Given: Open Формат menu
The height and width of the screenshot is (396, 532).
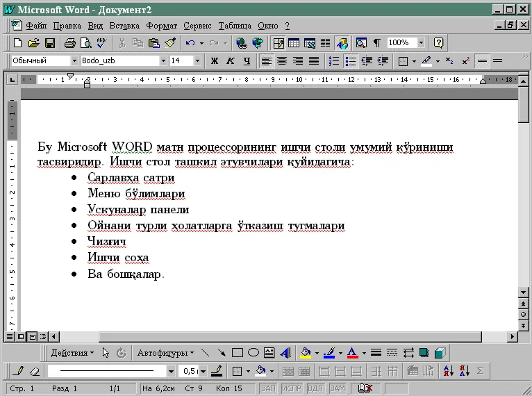Looking at the screenshot, I should pyautogui.click(x=162, y=26).
